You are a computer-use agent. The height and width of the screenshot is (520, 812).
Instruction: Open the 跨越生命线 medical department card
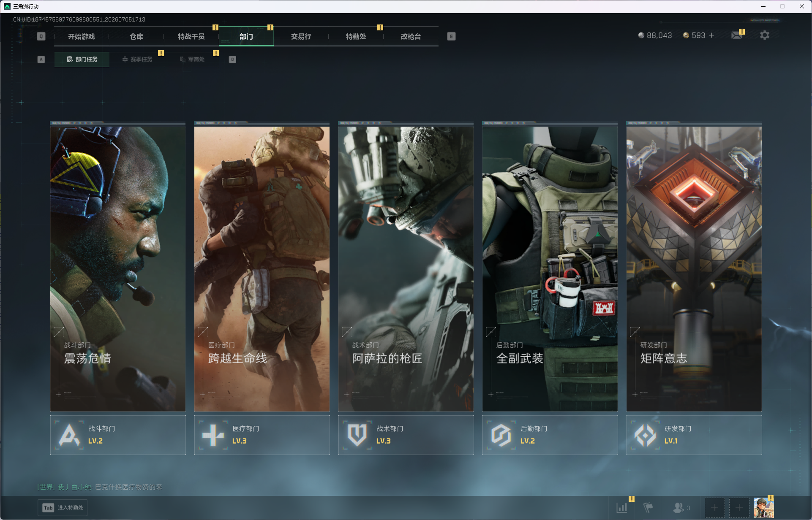coord(262,267)
